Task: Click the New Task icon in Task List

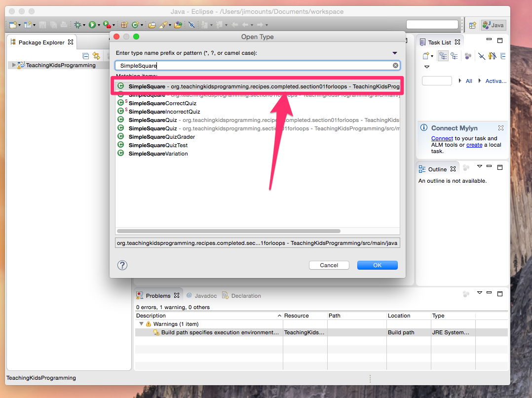Action: (425, 56)
